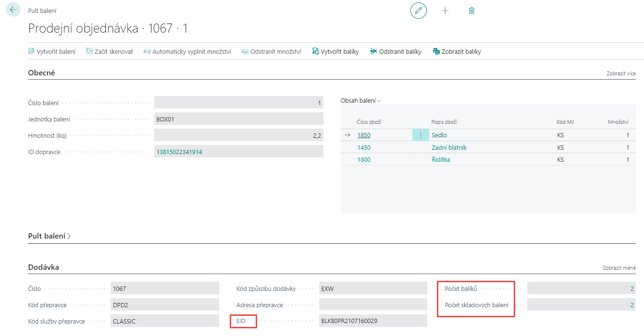Click Automaticky vyplnit množství

coord(187,51)
